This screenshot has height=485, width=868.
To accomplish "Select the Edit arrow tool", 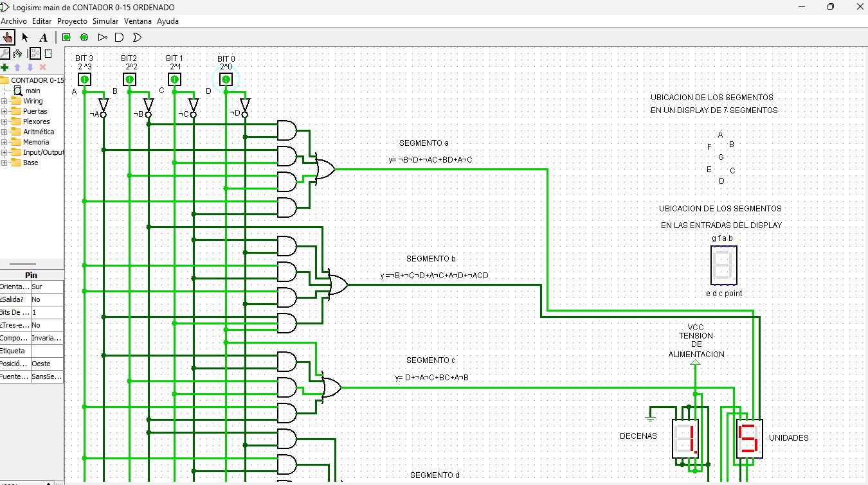I will (x=24, y=37).
